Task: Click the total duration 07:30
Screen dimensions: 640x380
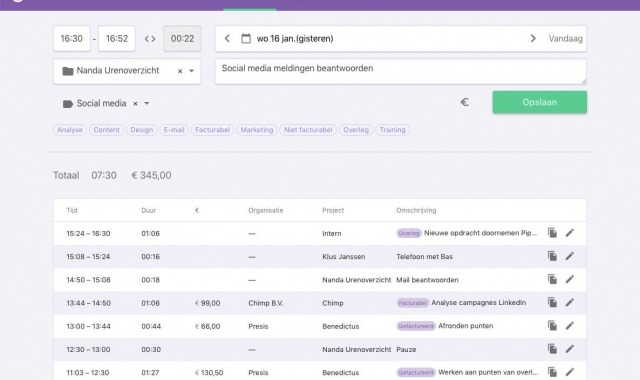Action: tap(104, 176)
